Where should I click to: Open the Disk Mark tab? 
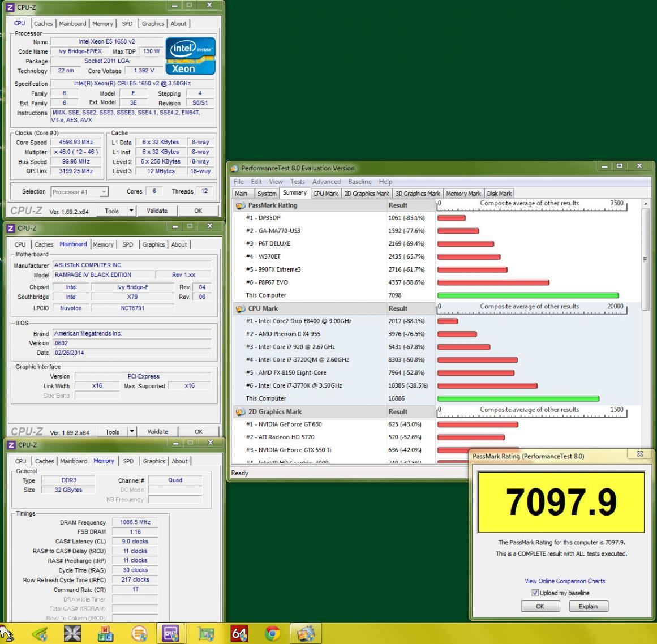coord(499,194)
